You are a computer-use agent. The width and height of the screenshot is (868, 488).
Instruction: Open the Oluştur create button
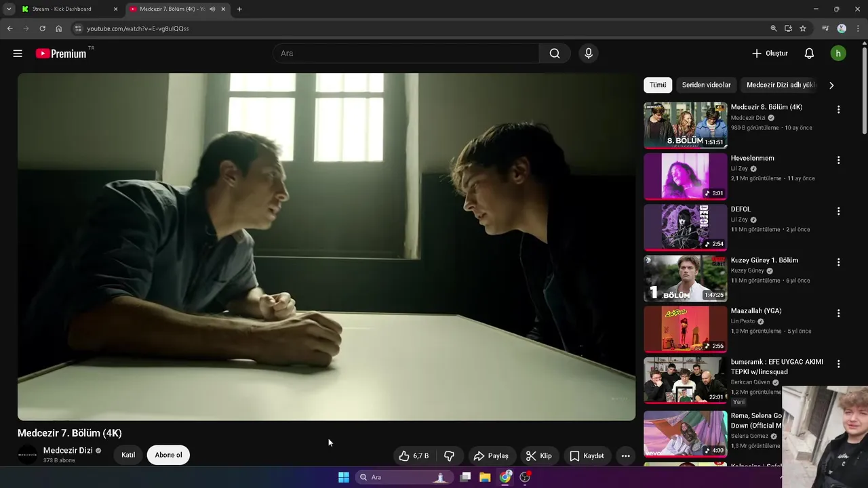click(x=770, y=54)
